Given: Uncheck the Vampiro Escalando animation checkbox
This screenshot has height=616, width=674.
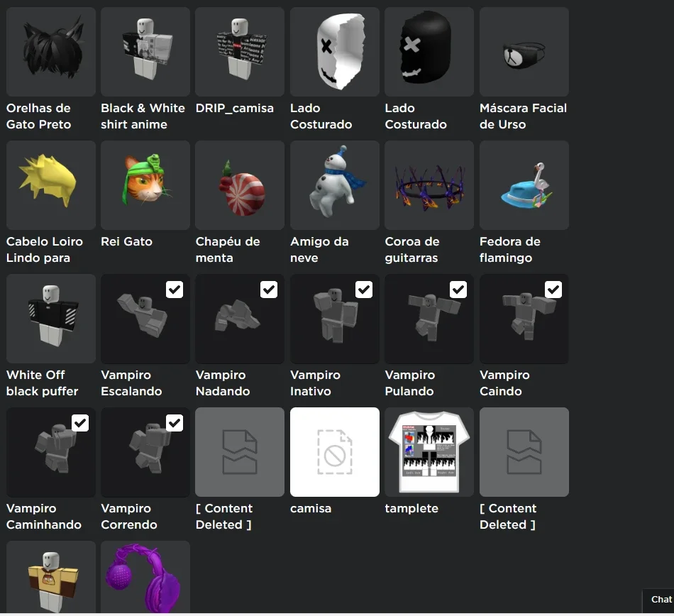Looking at the screenshot, I should (175, 290).
